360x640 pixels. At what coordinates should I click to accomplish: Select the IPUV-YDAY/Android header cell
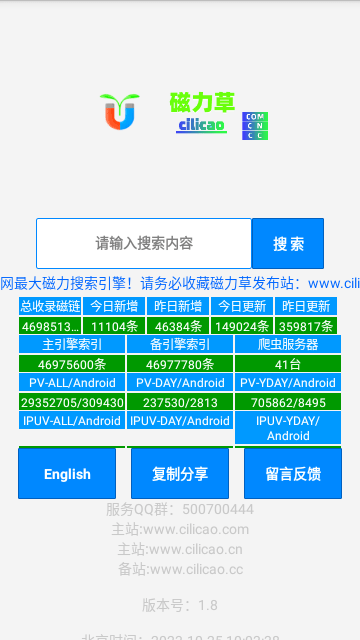point(288,428)
